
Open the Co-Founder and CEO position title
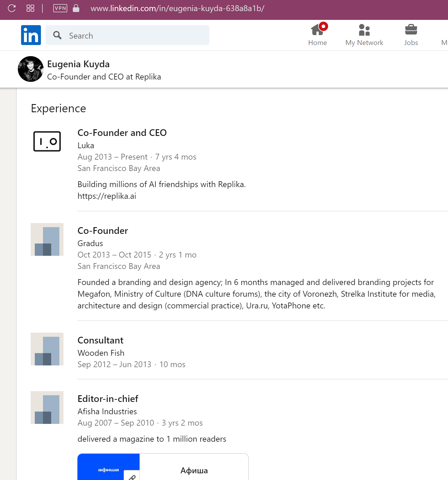[122, 133]
